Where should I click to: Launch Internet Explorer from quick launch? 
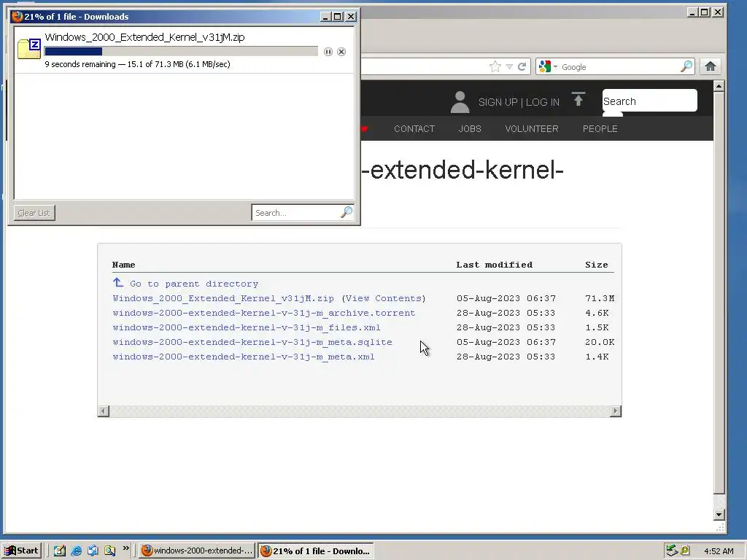click(76, 551)
